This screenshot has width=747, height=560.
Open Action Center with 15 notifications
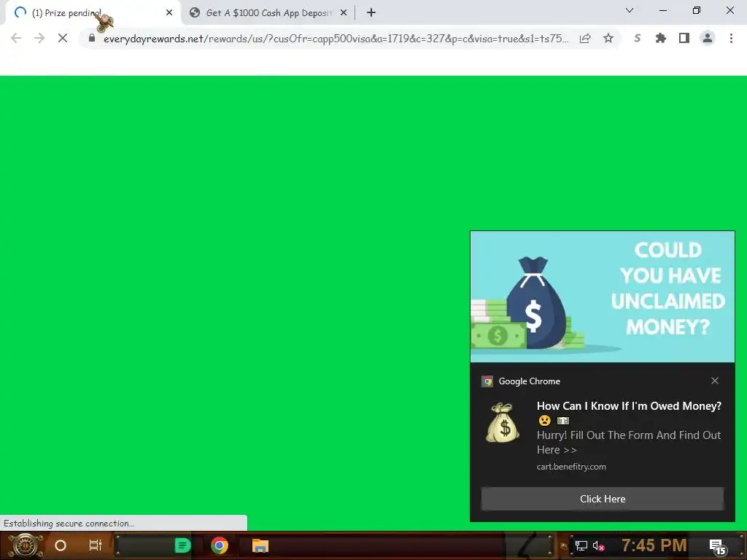click(718, 546)
